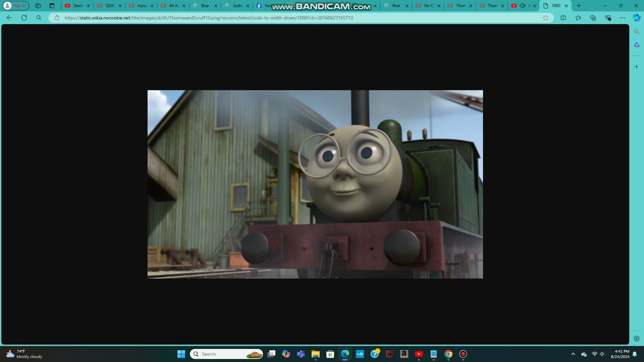Switch to the No Ct tab
Screen dimensions: 644x362
coord(428,6)
